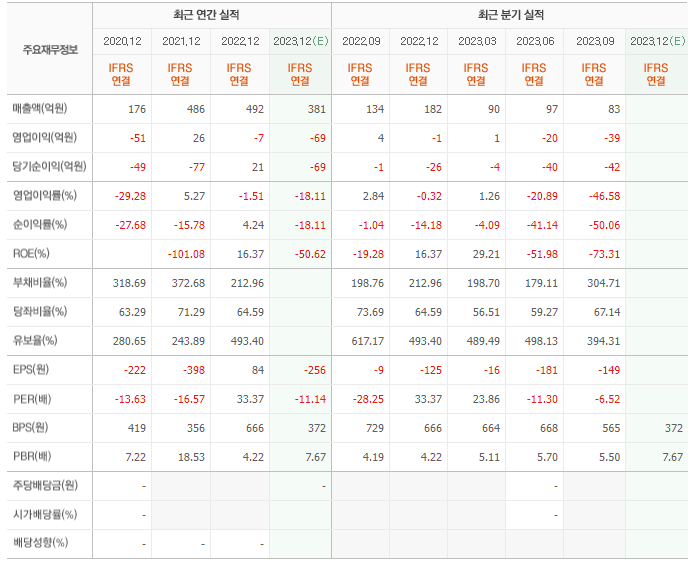Select the 2023.03 quarterly column header
Image resolution: width=698 pixels, height=562 pixels.
477,41
